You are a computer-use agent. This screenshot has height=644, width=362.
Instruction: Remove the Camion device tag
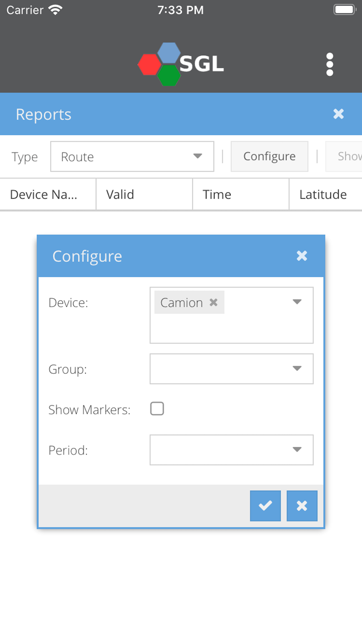pos(214,302)
